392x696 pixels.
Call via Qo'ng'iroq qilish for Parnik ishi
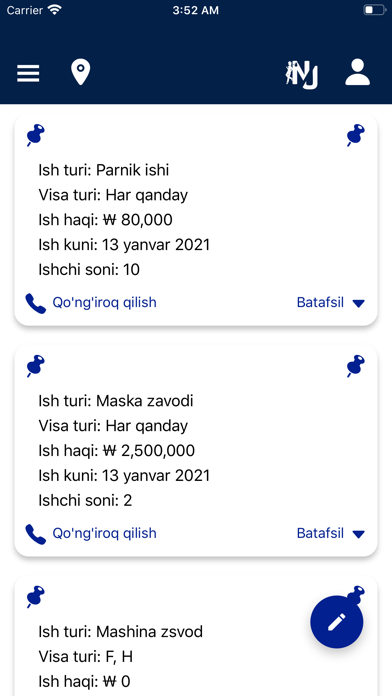(x=104, y=303)
